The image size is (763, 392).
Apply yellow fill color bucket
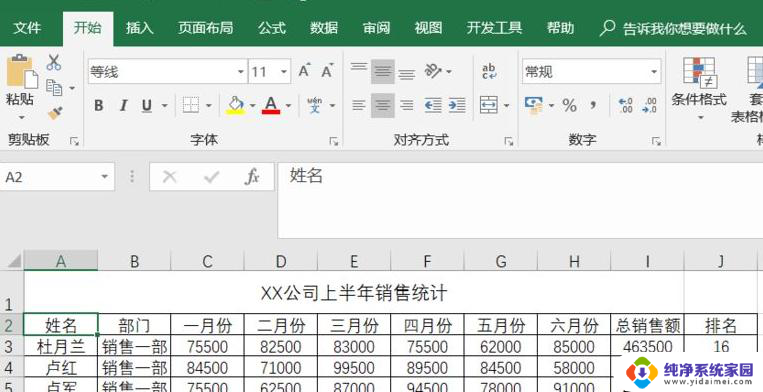(236, 105)
